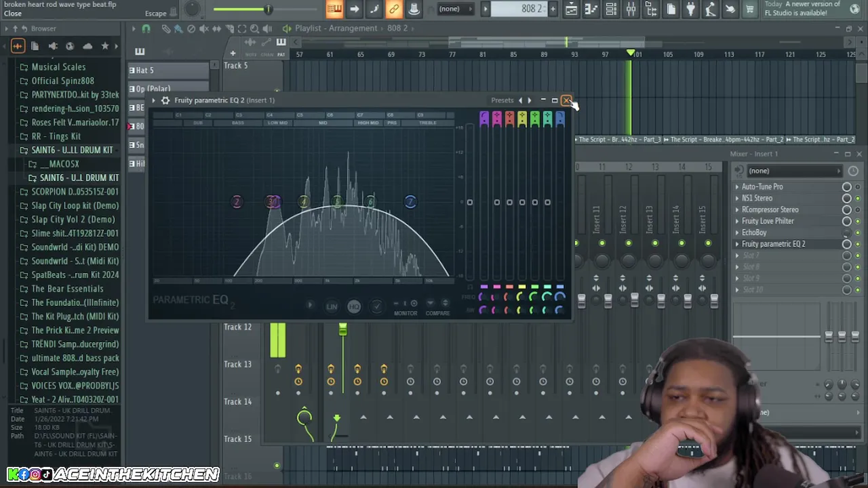Click the project picker icon in toolbar
The image size is (868, 488).
(671, 9)
